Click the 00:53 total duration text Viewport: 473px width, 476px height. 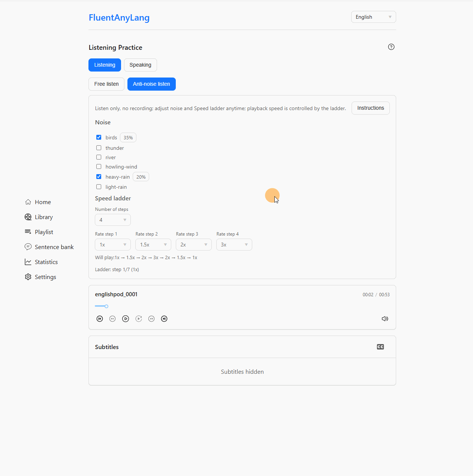coord(384,295)
